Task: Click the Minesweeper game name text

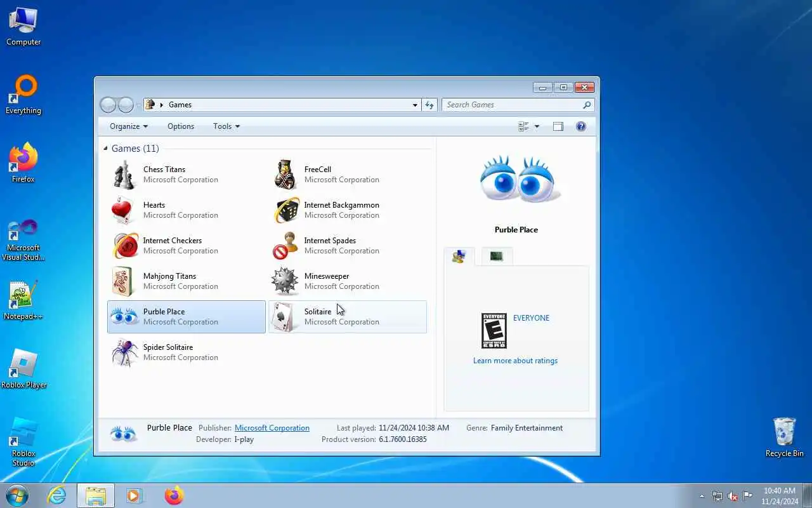Action: pyautogui.click(x=327, y=276)
